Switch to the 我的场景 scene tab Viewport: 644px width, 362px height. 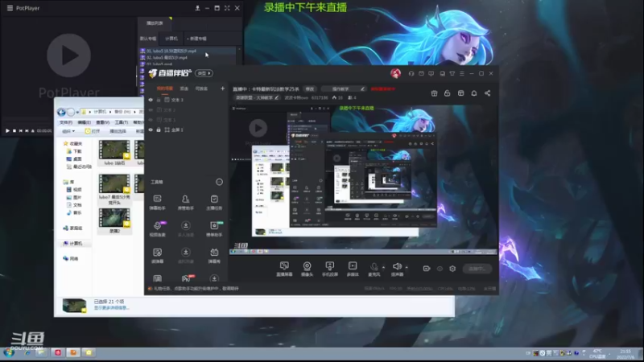click(165, 88)
